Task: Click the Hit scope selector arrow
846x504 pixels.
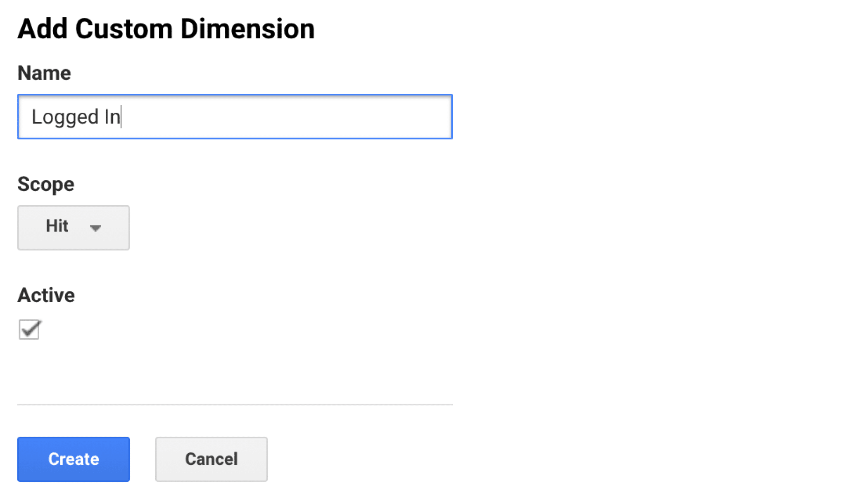Action: tap(95, 229)
